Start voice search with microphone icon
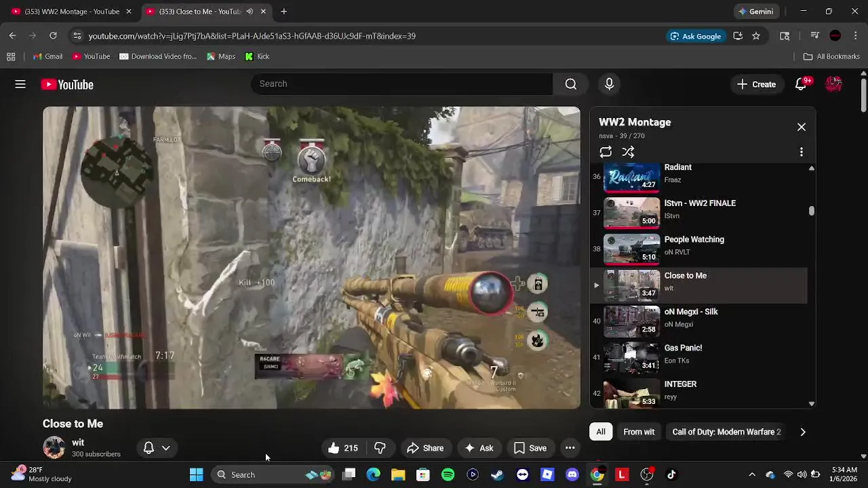 [609, 84]
